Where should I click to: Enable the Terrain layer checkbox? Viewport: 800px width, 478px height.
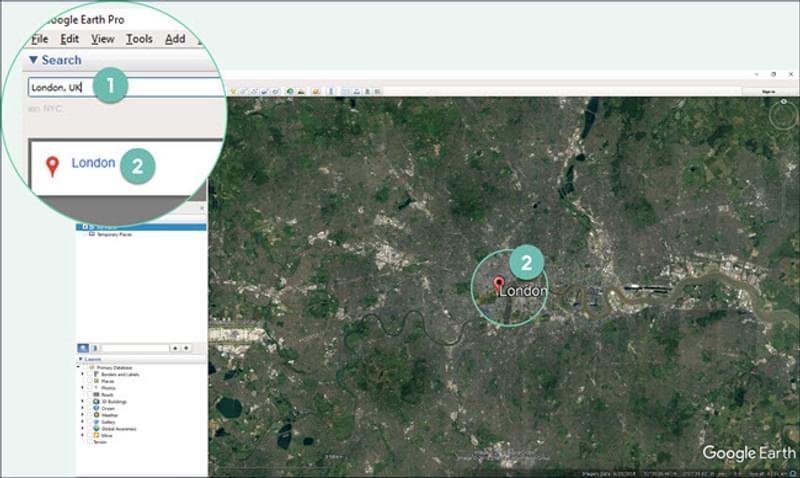tap(88, 443)
